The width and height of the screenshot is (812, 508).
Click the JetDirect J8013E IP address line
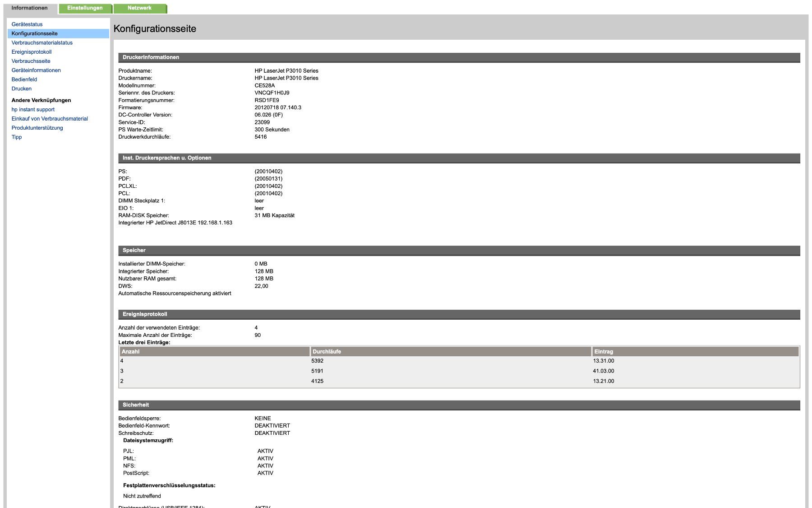pos(175,223)
